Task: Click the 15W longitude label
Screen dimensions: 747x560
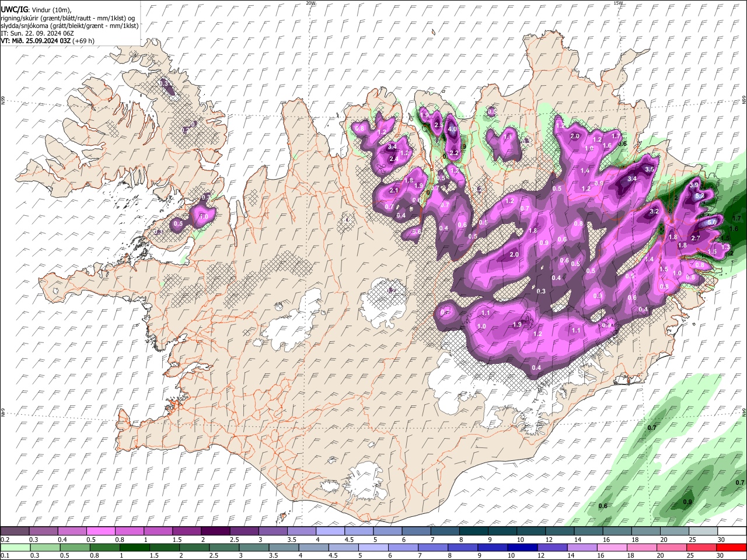Action: pyautogui.click(x=618, y=3)
